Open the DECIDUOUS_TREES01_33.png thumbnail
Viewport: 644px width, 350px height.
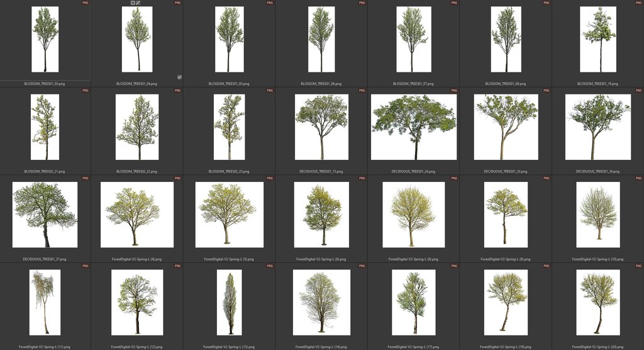pyautogui.click(x=506, y=127)
